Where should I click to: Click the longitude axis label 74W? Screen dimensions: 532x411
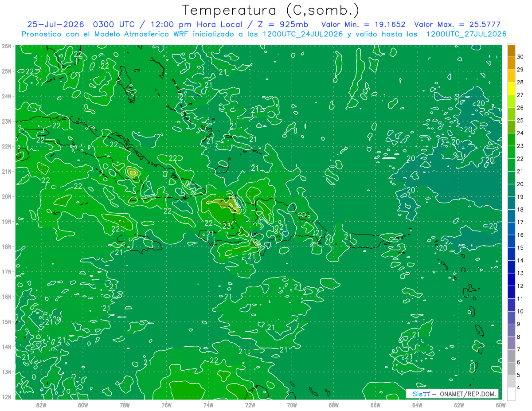point(208,405)
